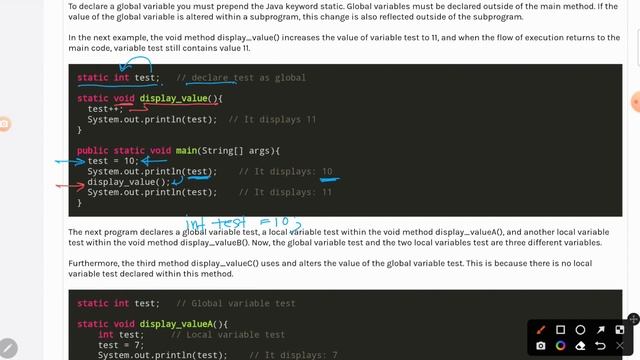Click the println line commented 'It displays: 11' in main
640x360 pixels.
click(209, 192)
